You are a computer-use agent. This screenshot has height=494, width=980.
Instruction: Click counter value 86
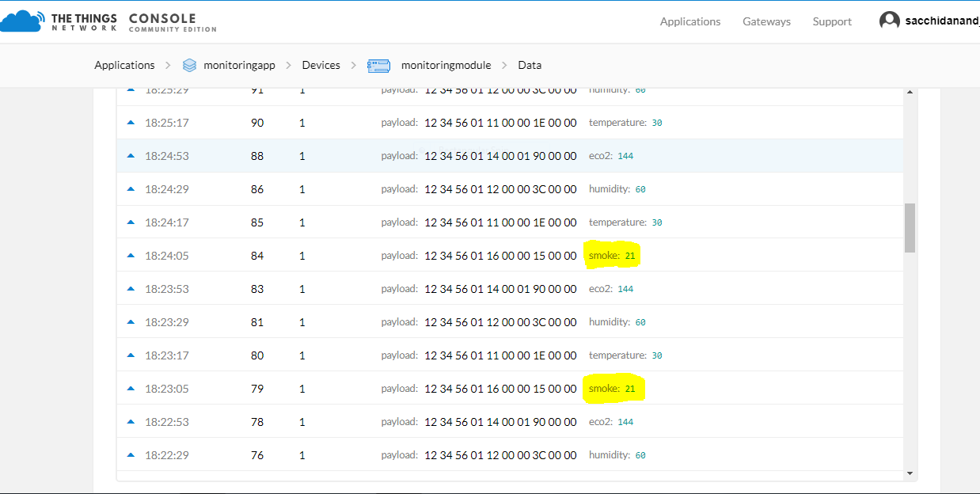257,189
